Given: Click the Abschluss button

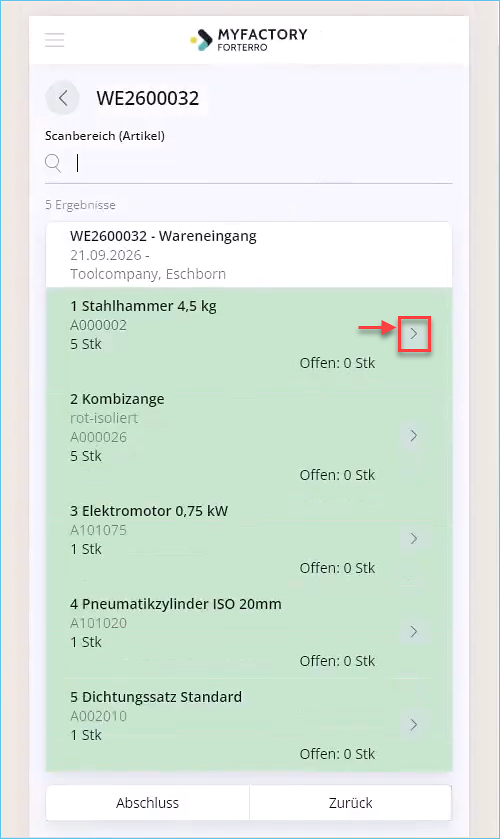Looking at the screenshot, I should click(148, 803).
